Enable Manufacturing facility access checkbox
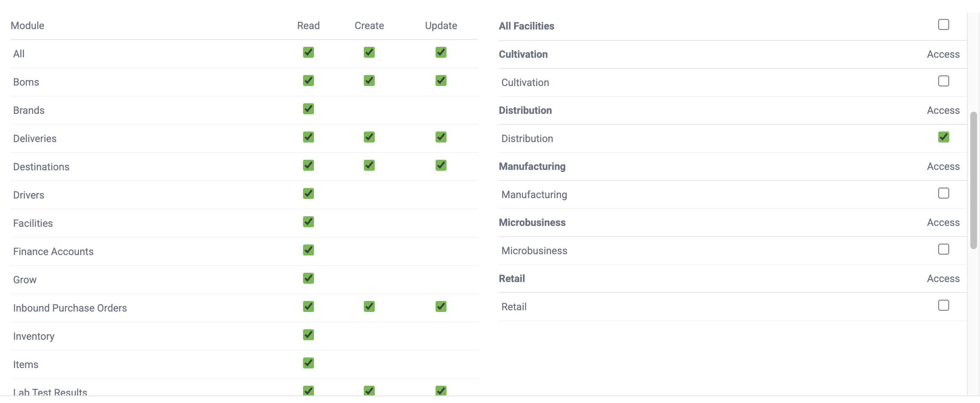Viewport: 980px width, 403px height. pos(943,193)
